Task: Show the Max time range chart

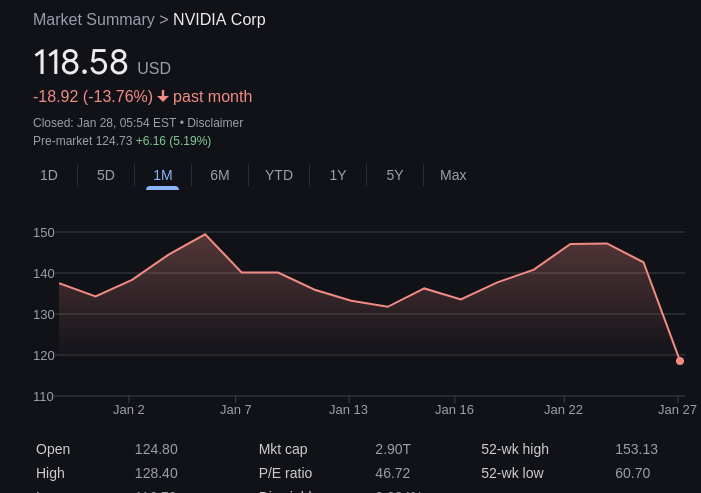Action: coord(453,175)
